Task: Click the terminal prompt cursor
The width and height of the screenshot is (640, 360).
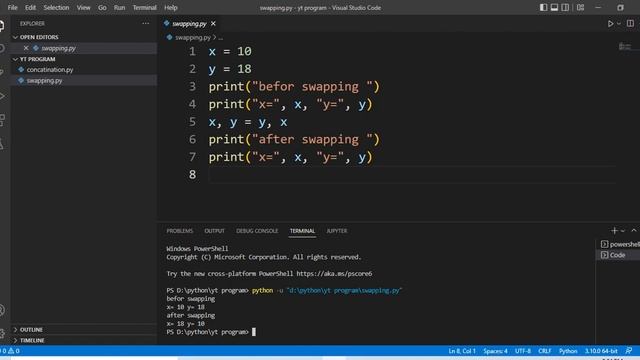Action: pos(254,332)
